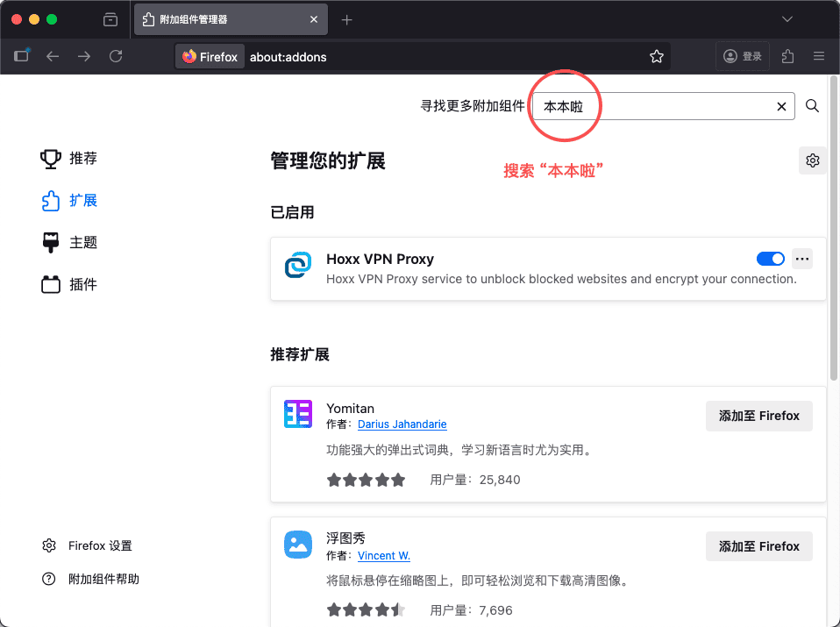Add 浮图秀 to Firefox
Image resolution: width=840 pixels, height=627 pixels.
[758, 546]
